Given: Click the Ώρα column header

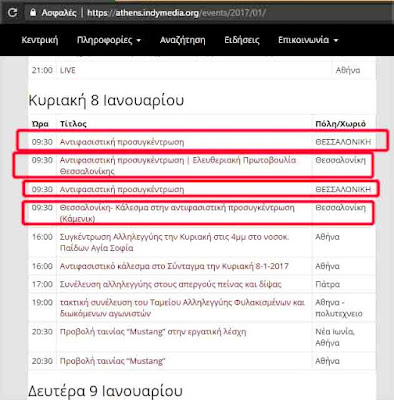Looking at the screenshot, I should tap(40, 124).
